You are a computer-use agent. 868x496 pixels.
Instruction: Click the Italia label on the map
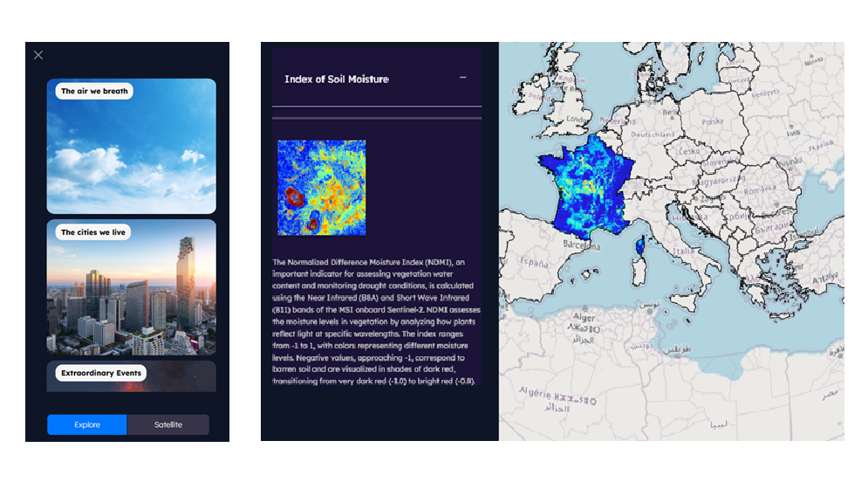684,251
